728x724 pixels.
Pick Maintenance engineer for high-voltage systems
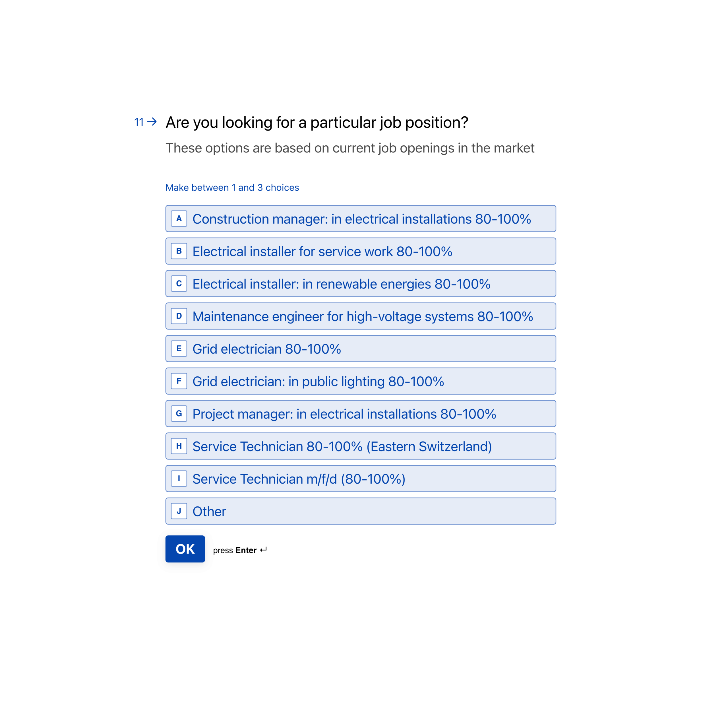pyautogui.click(x=361, y=316)
